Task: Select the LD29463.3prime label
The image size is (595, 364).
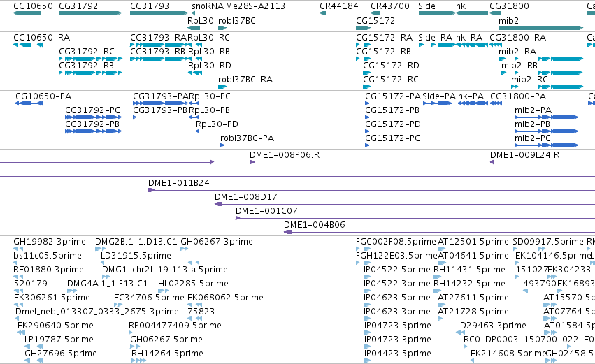Action: pyautogui.click(x=491, y=326)
